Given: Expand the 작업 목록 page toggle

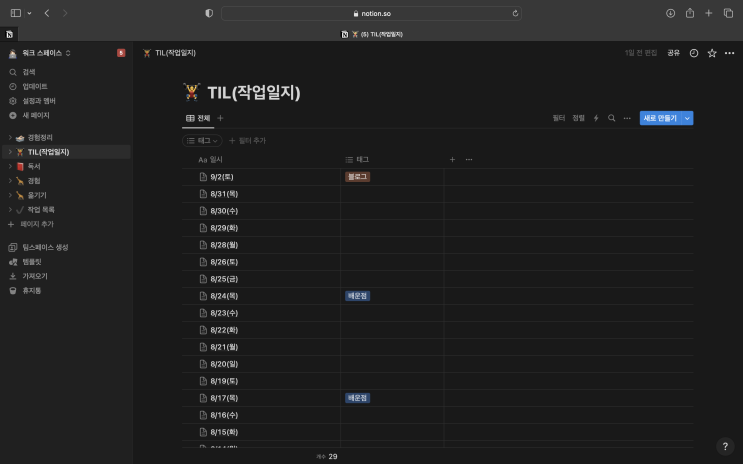Looking at the screenshot, I should [10, 209].
